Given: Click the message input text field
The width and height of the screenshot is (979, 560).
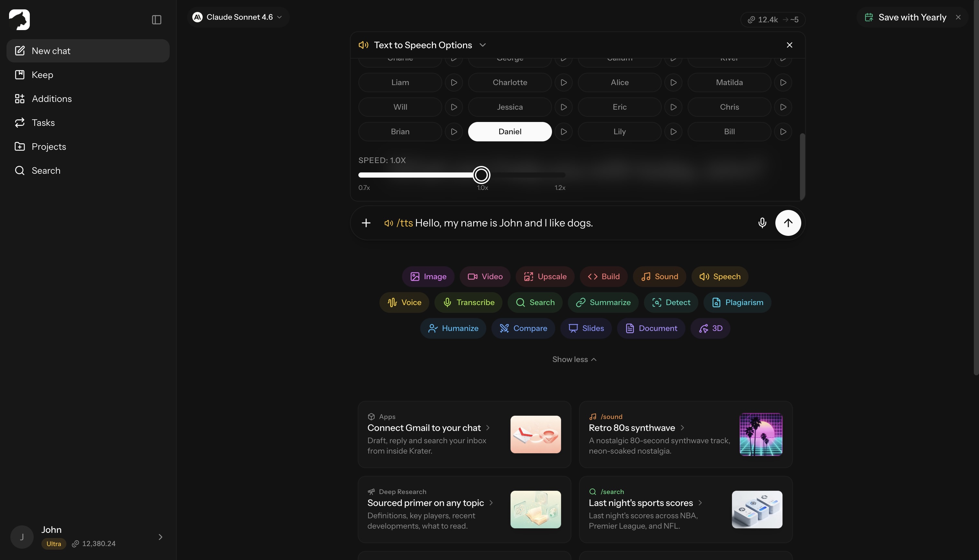Looking at the screenshot, I should click(566, 223).
